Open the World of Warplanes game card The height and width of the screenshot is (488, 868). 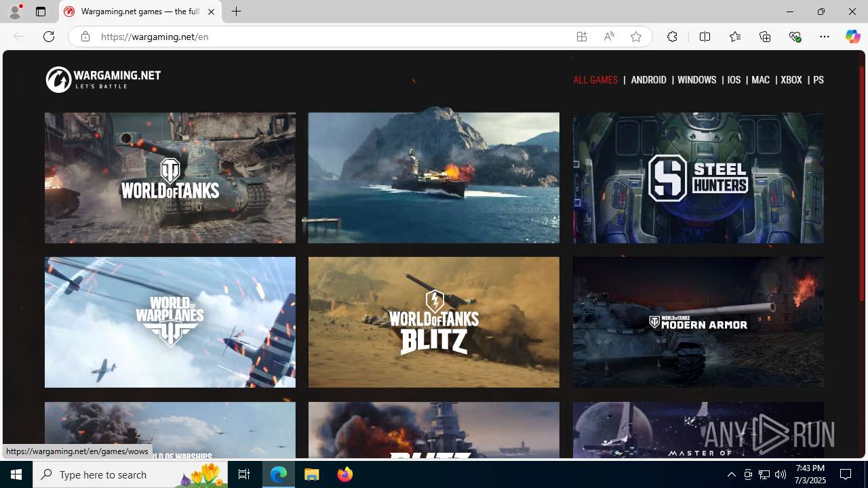pyautogui.click(x=170, y=322)
